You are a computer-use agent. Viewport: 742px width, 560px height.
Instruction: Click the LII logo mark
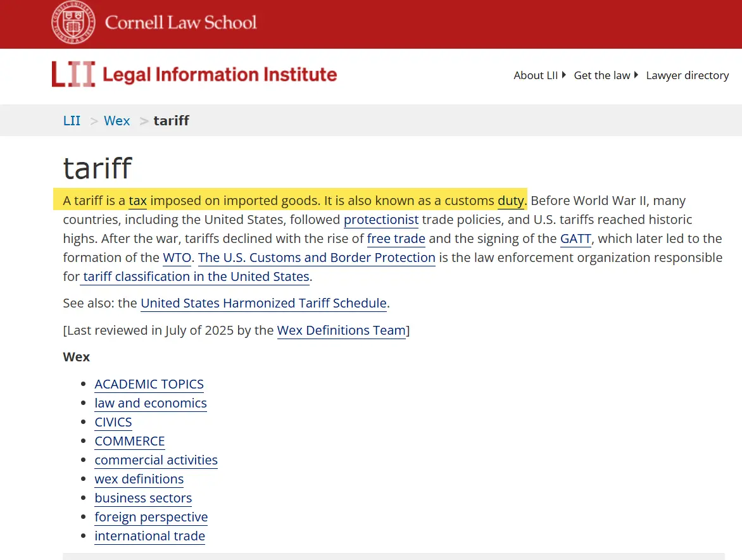(x=73, y=74)
